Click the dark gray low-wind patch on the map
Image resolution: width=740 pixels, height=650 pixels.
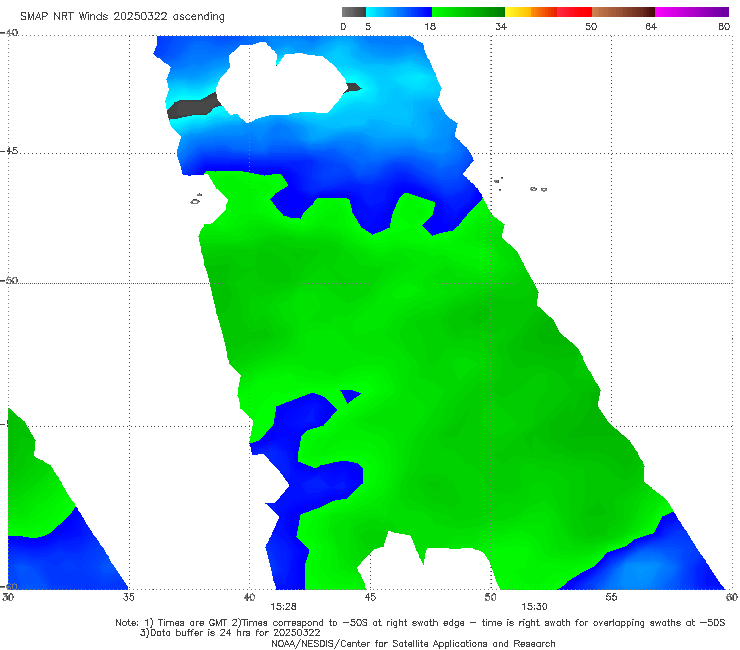[x=193, y=106]
